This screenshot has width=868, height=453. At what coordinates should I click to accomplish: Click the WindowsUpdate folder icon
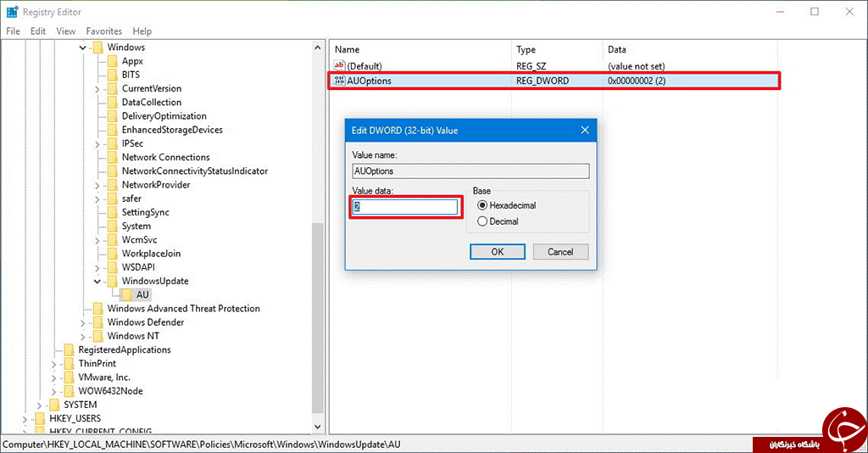pyautogui.click(x=113, y=282)
